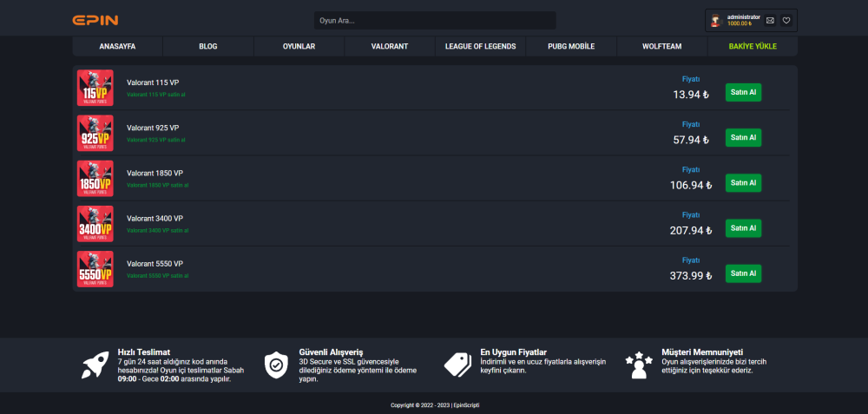The image size is (868, 414).
Task: Open the Valorant 925 VP title
Action: 153,128
